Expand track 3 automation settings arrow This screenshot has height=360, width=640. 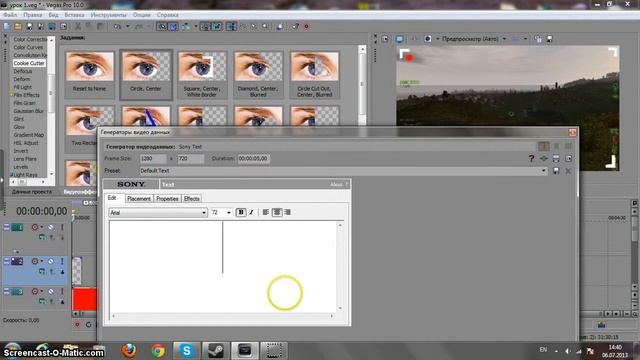[42, 291]
